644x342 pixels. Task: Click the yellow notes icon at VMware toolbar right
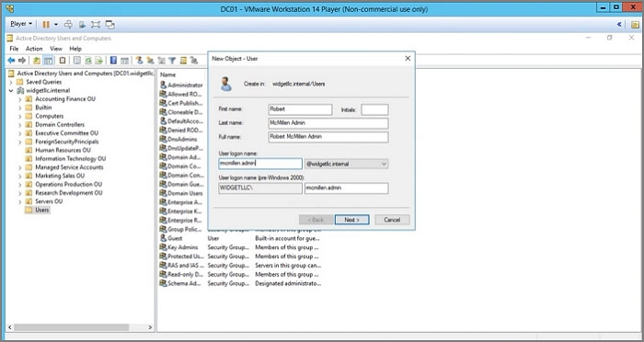pos(635,25)
